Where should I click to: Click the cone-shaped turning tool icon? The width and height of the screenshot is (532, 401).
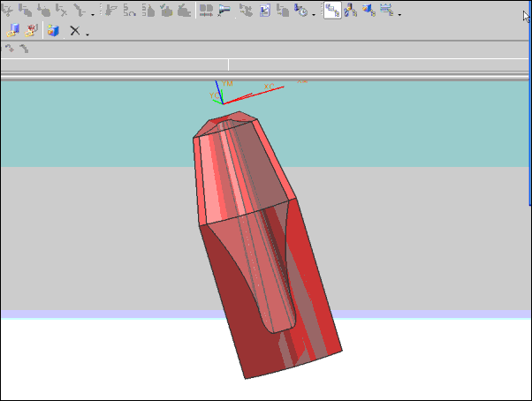(224, 11)
